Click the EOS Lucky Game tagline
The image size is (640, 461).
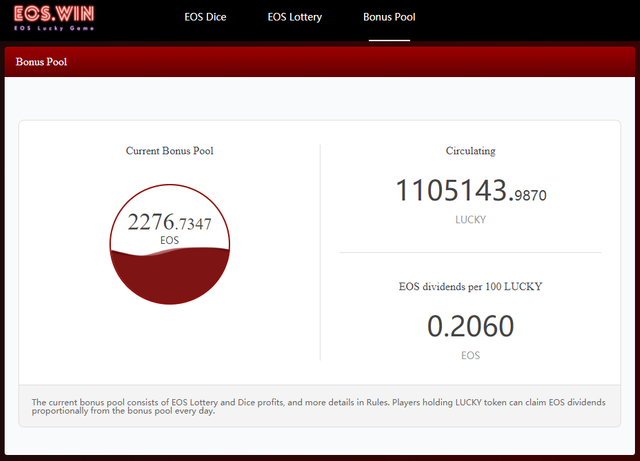[54, 28]
